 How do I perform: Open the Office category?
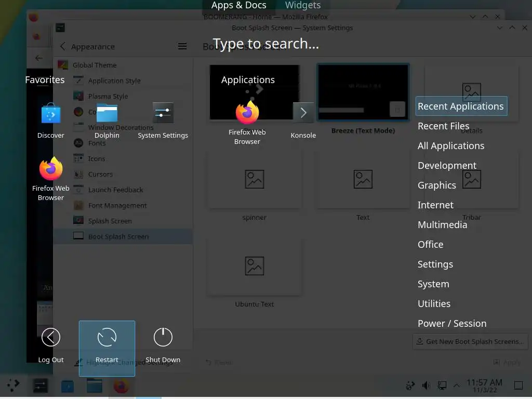click(430, 244)
